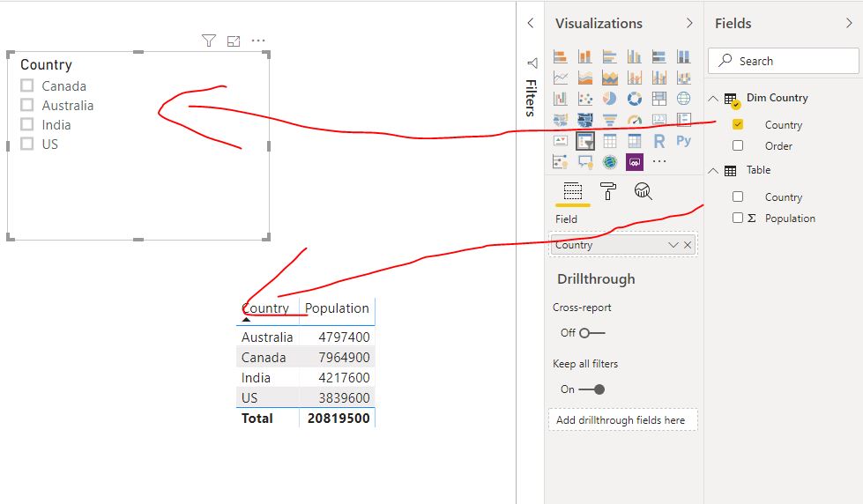
Task: Switch to the Fields well tab
Action: [573, 191]
